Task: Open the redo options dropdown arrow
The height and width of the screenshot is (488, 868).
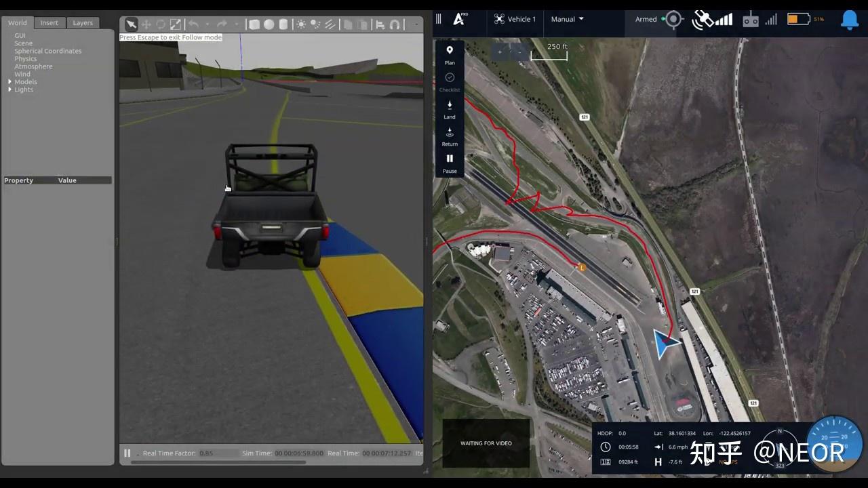Action: coord(237,24)
